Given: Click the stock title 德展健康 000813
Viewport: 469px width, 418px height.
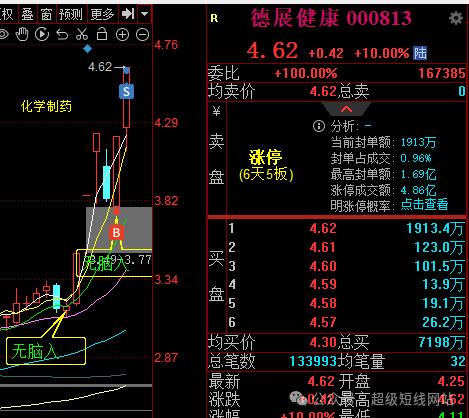Looking at the screenshot, I should click(331, 18).
